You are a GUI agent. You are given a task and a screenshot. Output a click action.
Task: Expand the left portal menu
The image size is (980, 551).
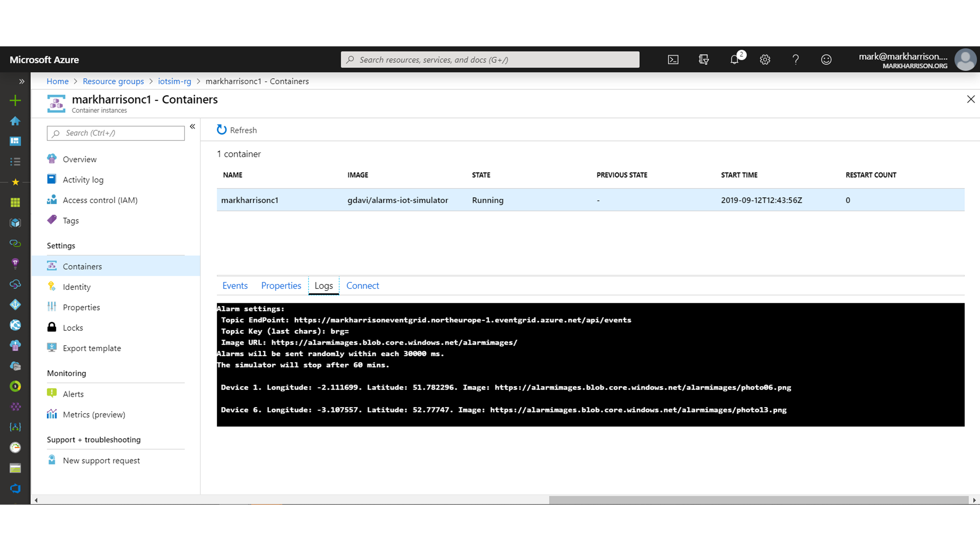pyautogui.click(x=22, y=82)
